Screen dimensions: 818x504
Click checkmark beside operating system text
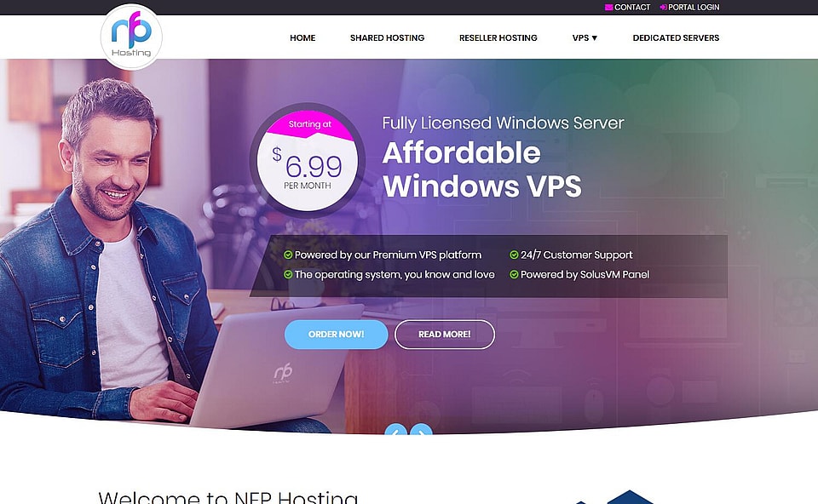pos(288,274)
